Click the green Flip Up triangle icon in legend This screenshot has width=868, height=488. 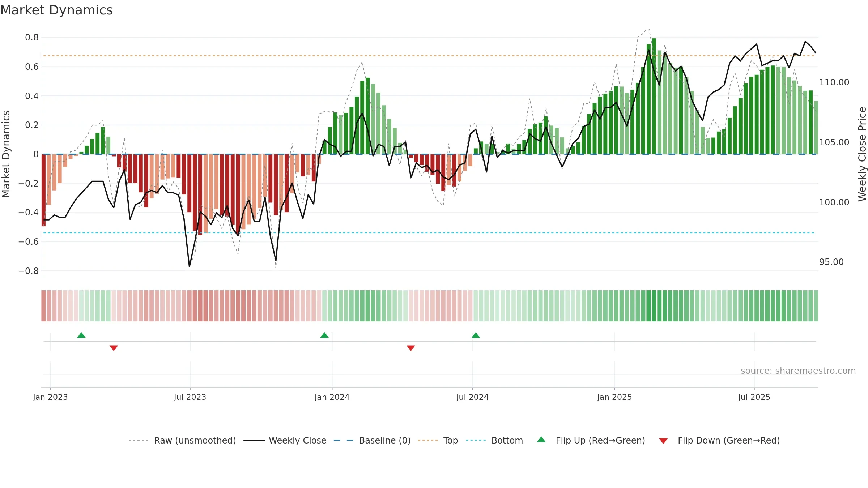tap(541, 440)
